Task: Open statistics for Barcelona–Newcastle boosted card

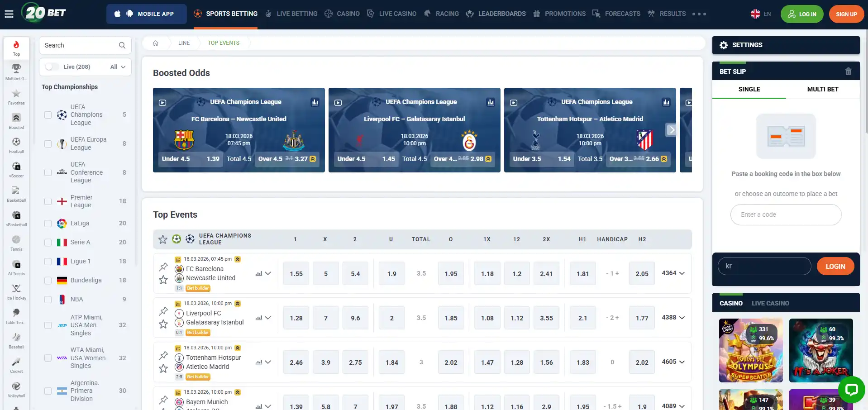Action: pyautogui.click(x=315, y=102)
